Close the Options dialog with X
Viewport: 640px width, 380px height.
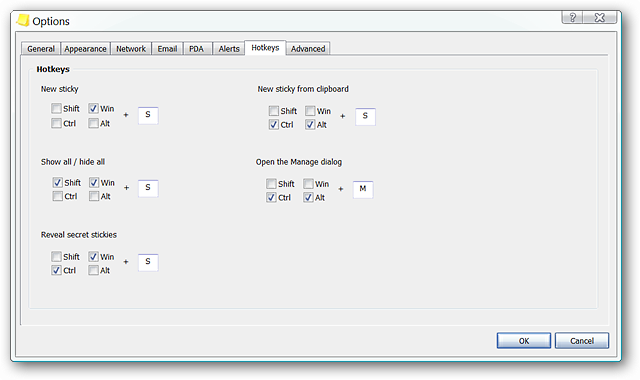[x=600, y=18]
